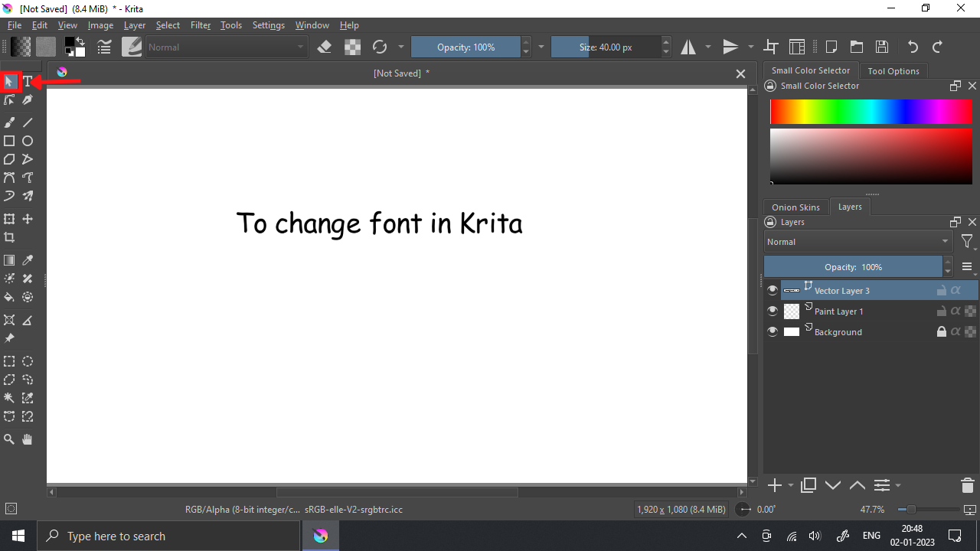The image size is (980, 551).
Task: Pick a hue from the rainbow strip
Action: click(x=871, y=112)
